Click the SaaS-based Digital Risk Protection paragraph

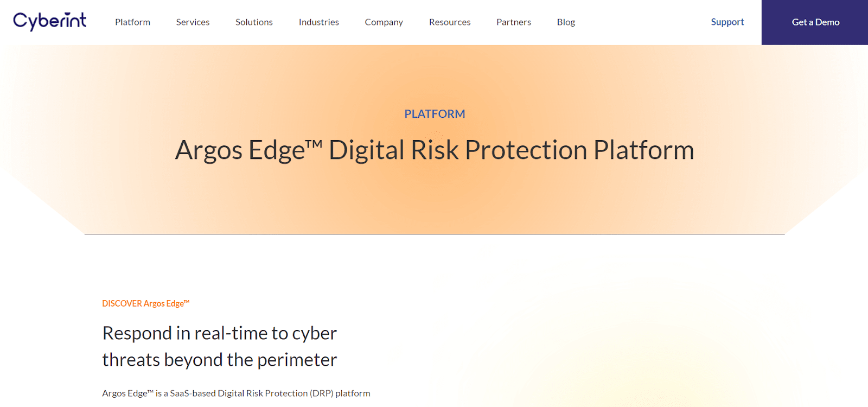[x=236, y=393]
